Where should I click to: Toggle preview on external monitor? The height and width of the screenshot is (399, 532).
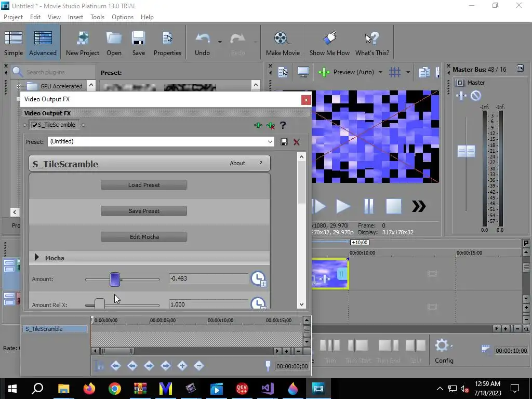point(303,72)
